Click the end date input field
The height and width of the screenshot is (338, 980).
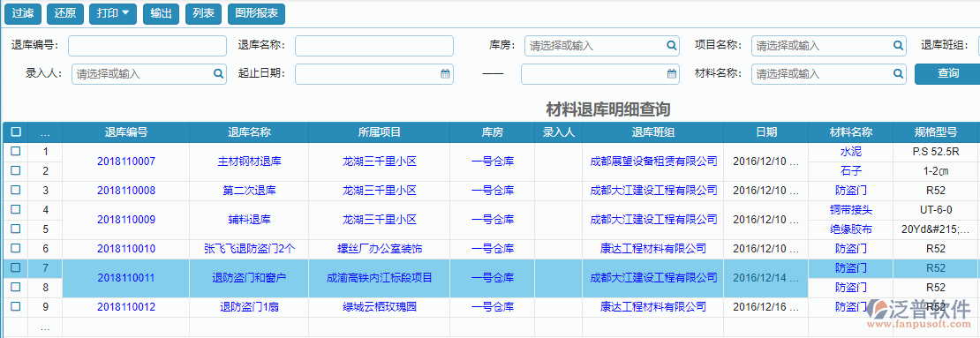600,74
